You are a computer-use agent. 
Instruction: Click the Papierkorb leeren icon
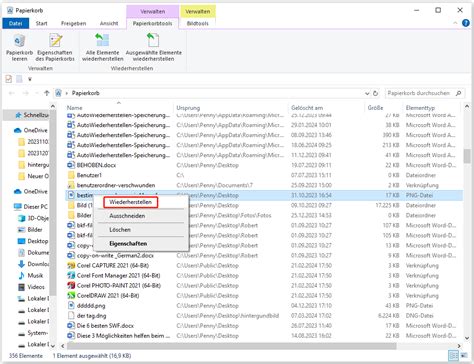coord(19,47)
